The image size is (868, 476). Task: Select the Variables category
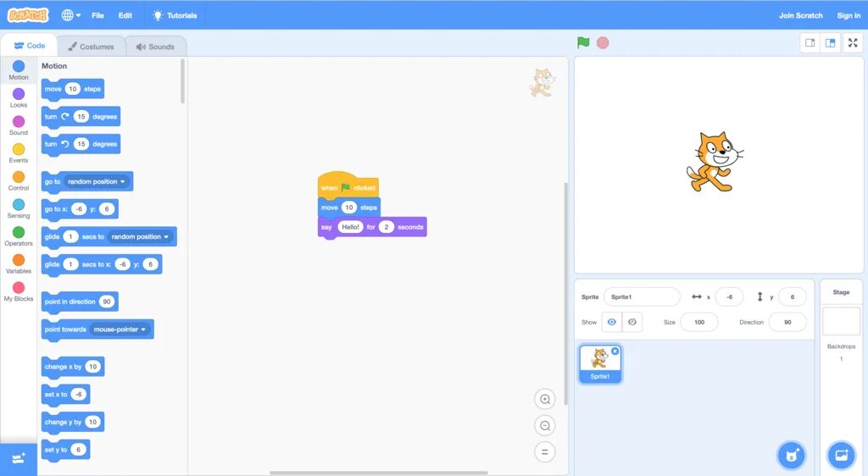coord(19,263)
